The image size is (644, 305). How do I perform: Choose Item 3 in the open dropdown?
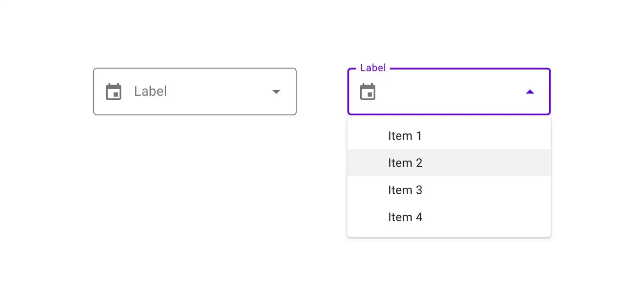coord(405,190)
